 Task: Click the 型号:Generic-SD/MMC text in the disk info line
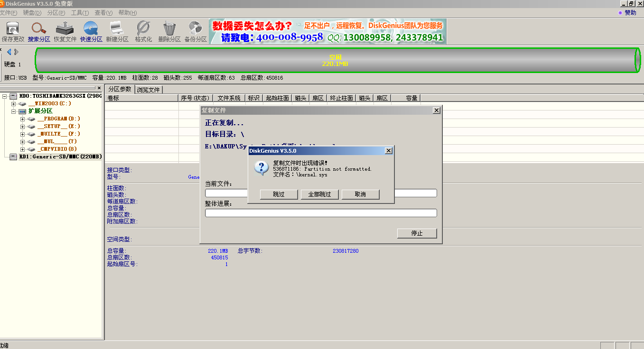click(60, 78)
